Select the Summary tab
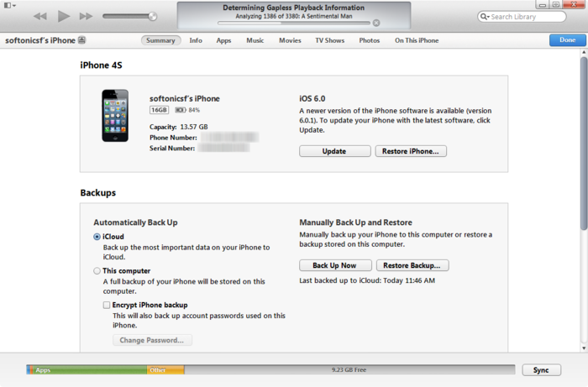588x387 pixels. coord(161,40)
